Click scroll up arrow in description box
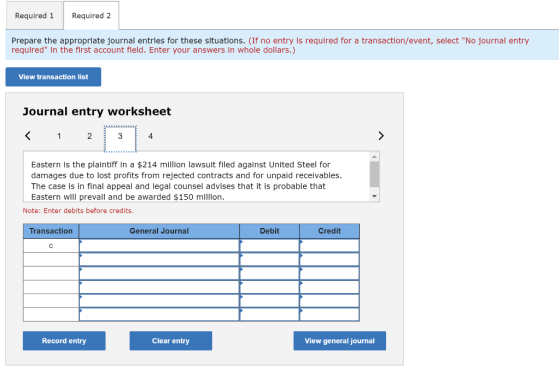 tap(374, 157)
